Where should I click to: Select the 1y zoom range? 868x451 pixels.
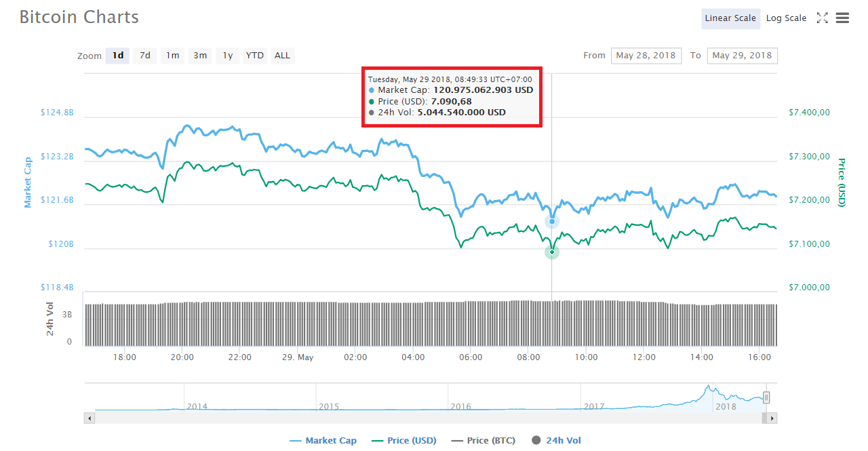click(228, 56)
